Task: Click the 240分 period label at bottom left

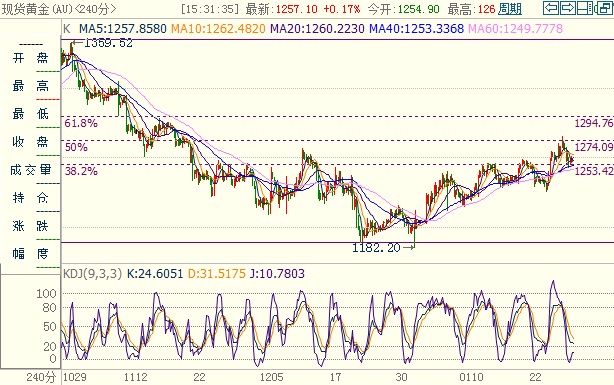Action: [42, 377]
